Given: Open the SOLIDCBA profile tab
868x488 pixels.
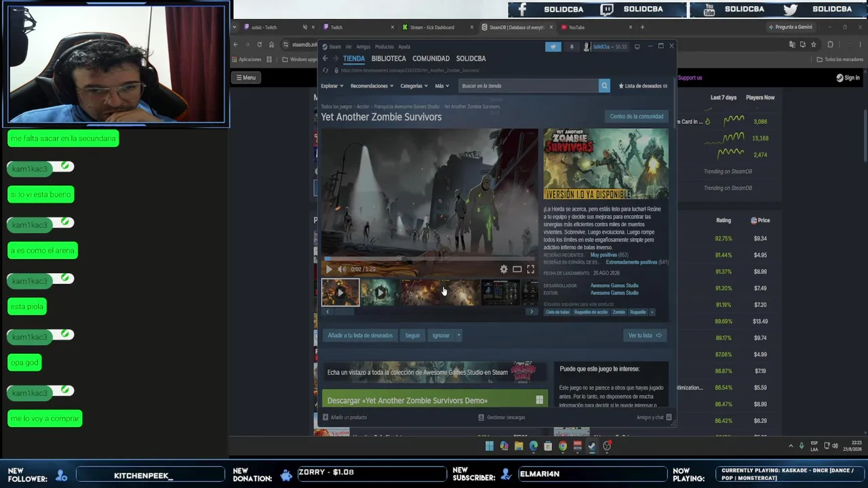Looking at the screenshot, I should (471, 58).
